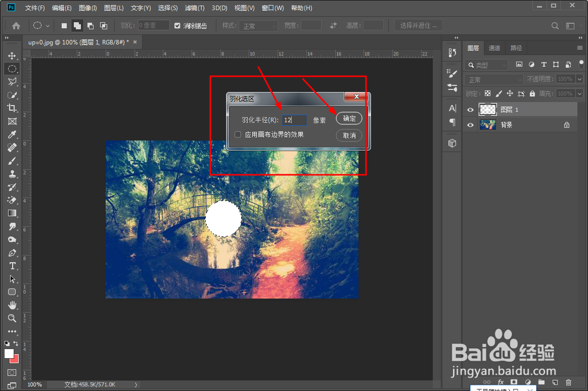Select the Gradient tool

[12, 213]
